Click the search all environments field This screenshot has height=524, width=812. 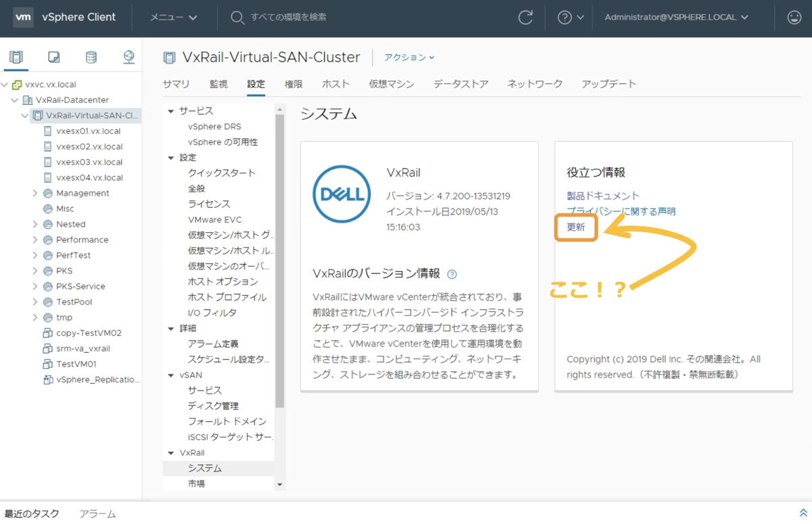coord(289,18)
